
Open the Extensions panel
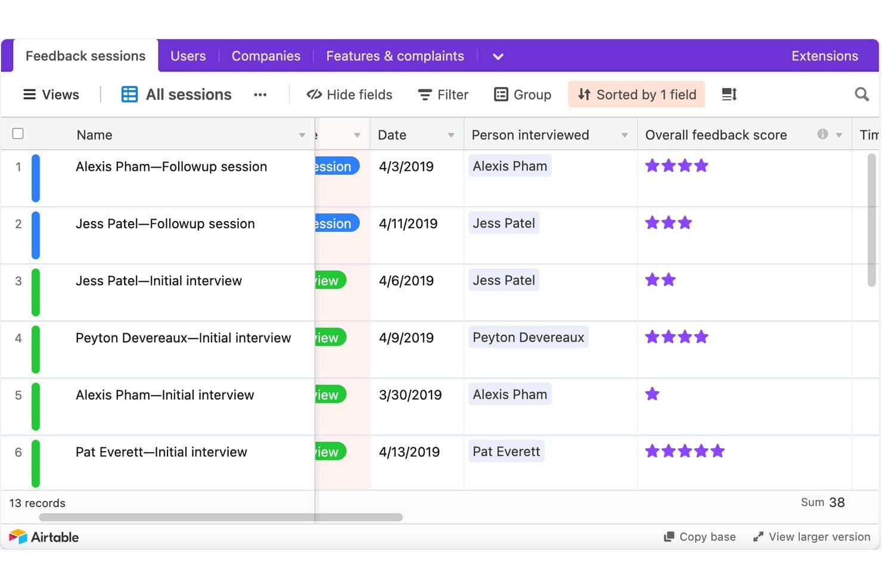(825, 56)
